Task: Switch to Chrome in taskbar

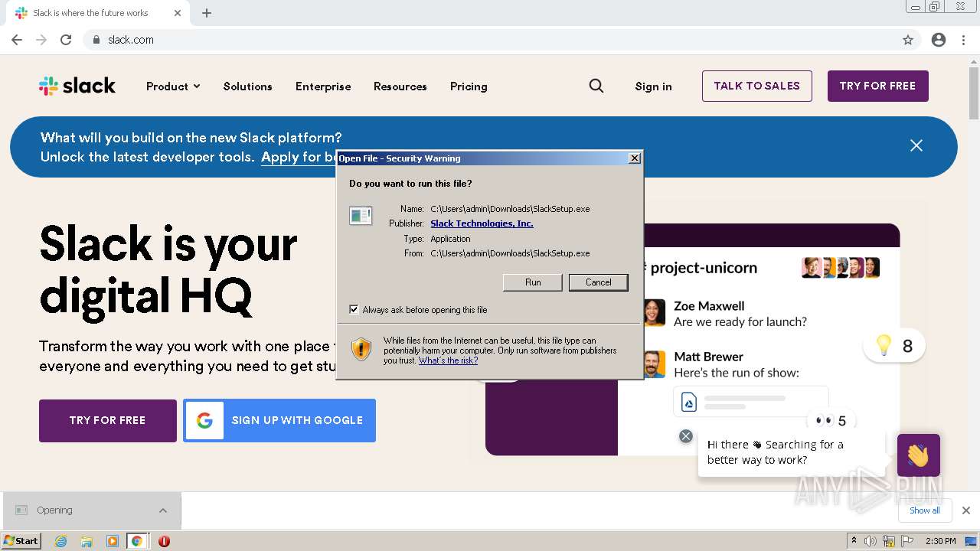Action: click(137, 541)
